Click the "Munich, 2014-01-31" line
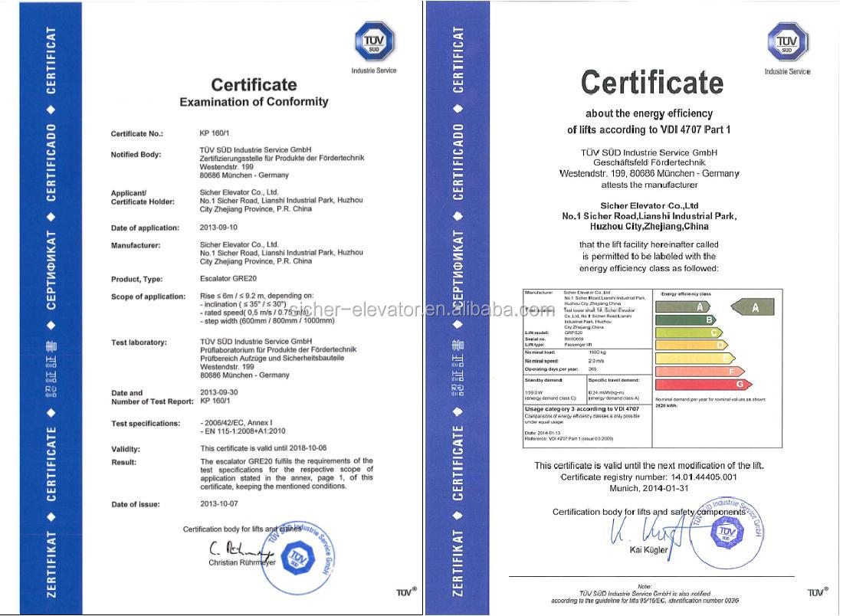The width and height of the screenshot is (843, 616). point(649,489)
